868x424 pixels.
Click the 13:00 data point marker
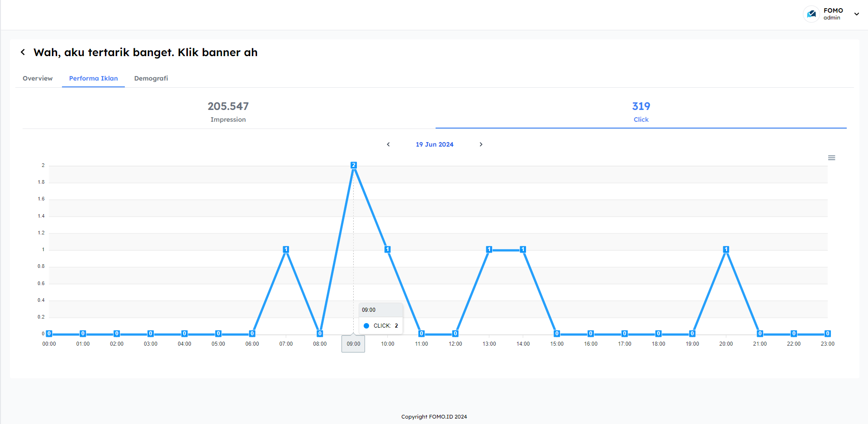pos(489,249)
